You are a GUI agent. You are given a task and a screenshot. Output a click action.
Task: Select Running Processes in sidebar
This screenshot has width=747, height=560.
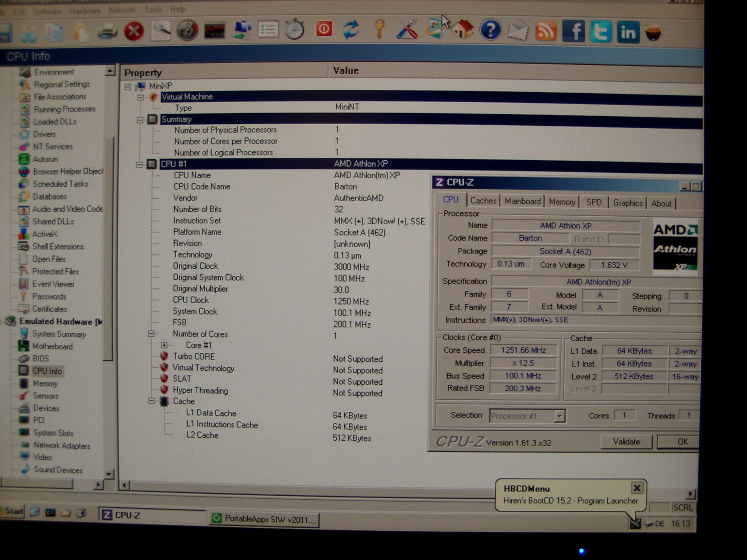point(65,109)
